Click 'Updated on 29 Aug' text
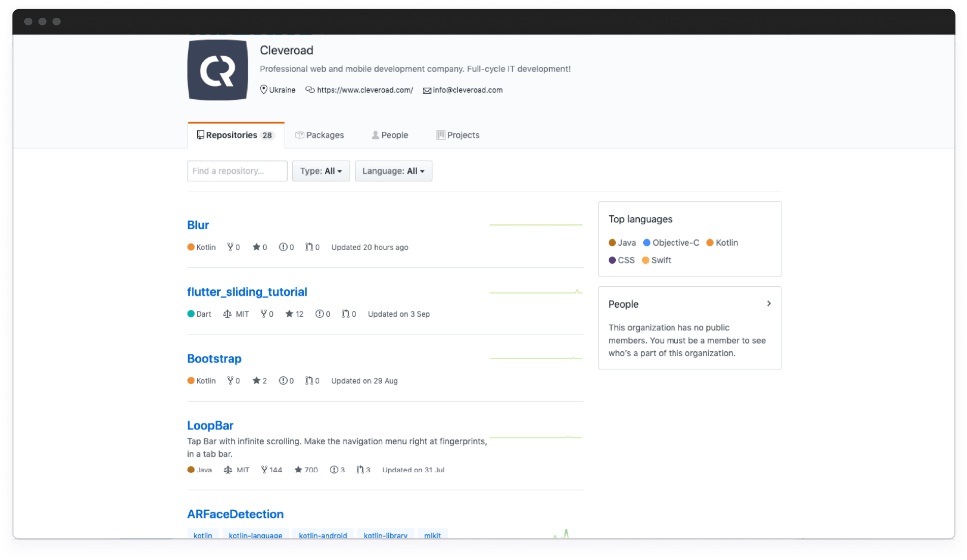 coord(364,381)
